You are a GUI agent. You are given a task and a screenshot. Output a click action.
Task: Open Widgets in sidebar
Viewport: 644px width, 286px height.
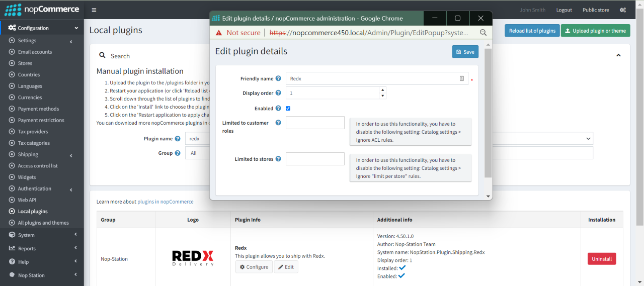tap(27, 177)
